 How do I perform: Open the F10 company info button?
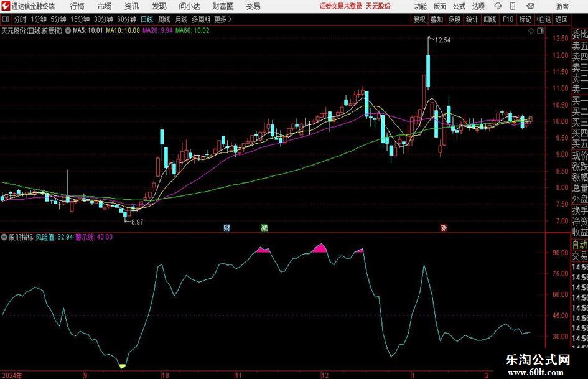point(508,19)
